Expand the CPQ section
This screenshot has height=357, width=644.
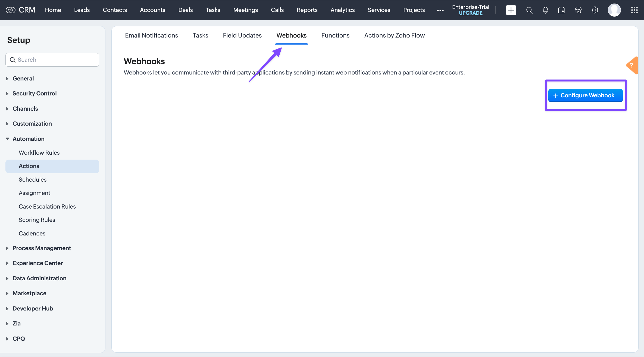coord(19,339)
